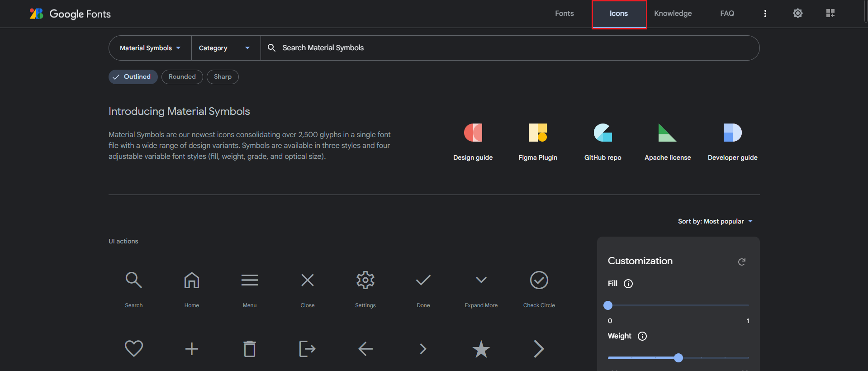Image resolution: width=868 pixels, height=371 pixels.
Task: Show info about the Fill setting
Action: [628, 284]
